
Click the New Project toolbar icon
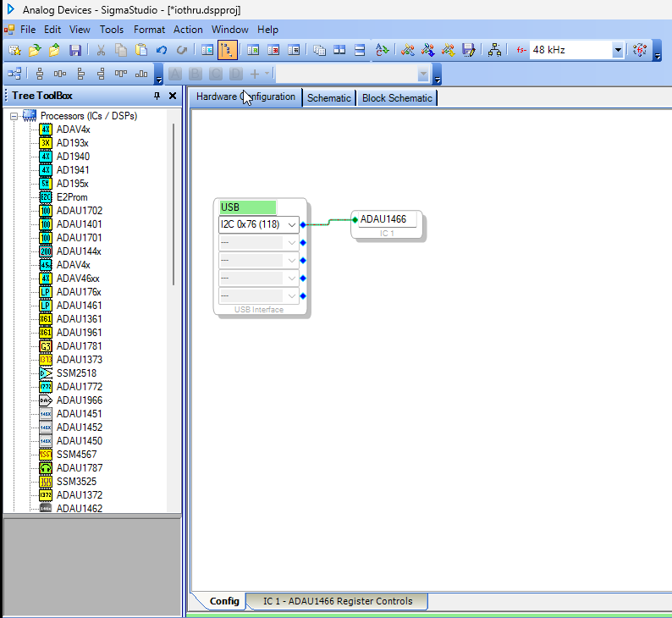(x=14, y=50)
